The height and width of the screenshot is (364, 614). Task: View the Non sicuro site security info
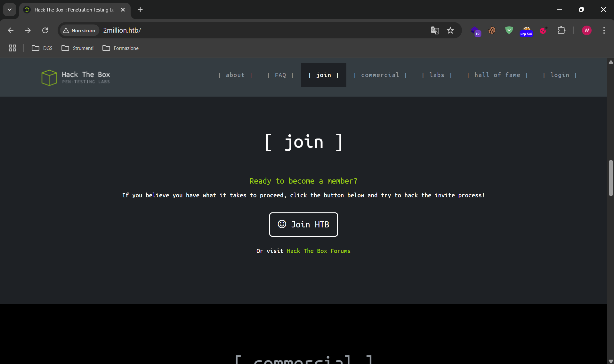click(79, 30)
